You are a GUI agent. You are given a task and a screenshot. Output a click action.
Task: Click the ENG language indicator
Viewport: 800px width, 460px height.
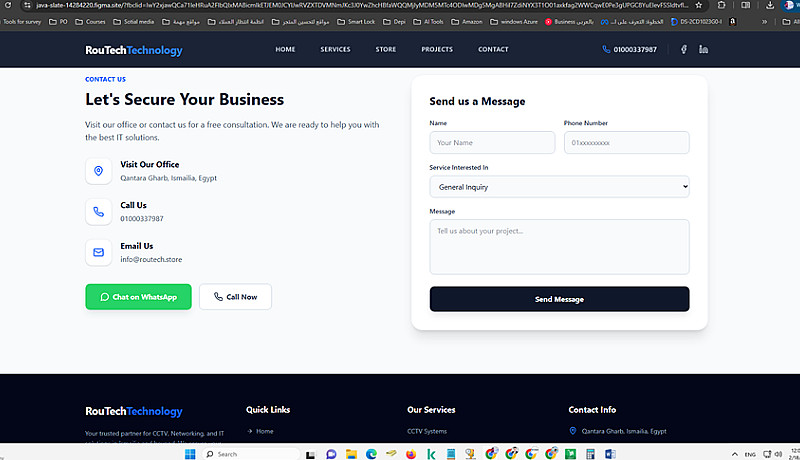750,454
